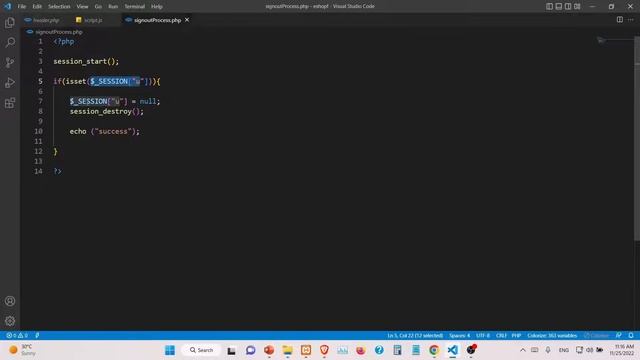Change CRLF end of line sequence

[x=501, y=336]
